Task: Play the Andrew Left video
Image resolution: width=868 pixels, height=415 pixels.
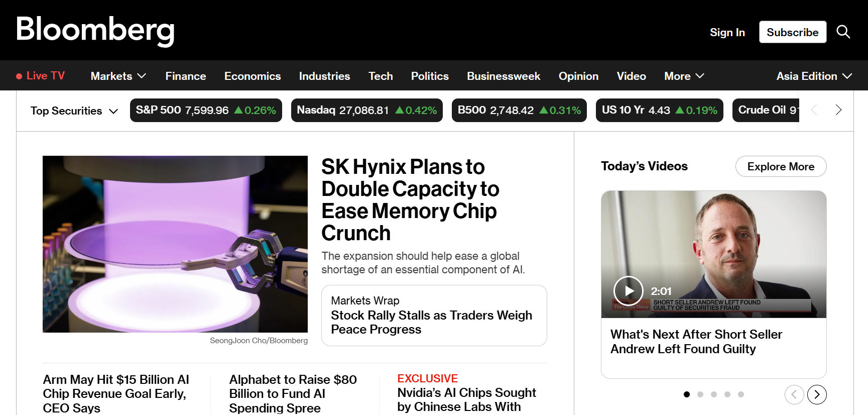Action: (629, 291)
